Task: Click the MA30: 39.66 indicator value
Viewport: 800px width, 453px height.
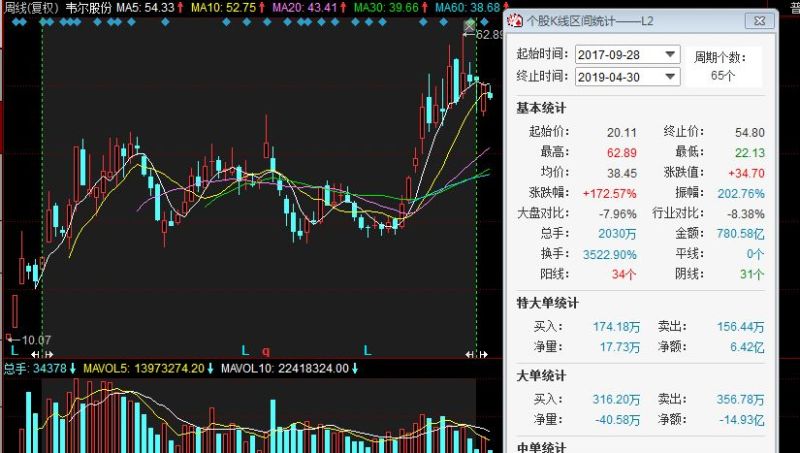Action: [386, 8]
